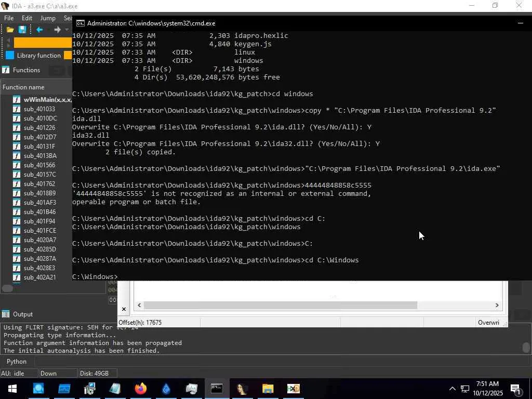Click the Save database floppy icon
532x399 pixels.
click(22, 30)
